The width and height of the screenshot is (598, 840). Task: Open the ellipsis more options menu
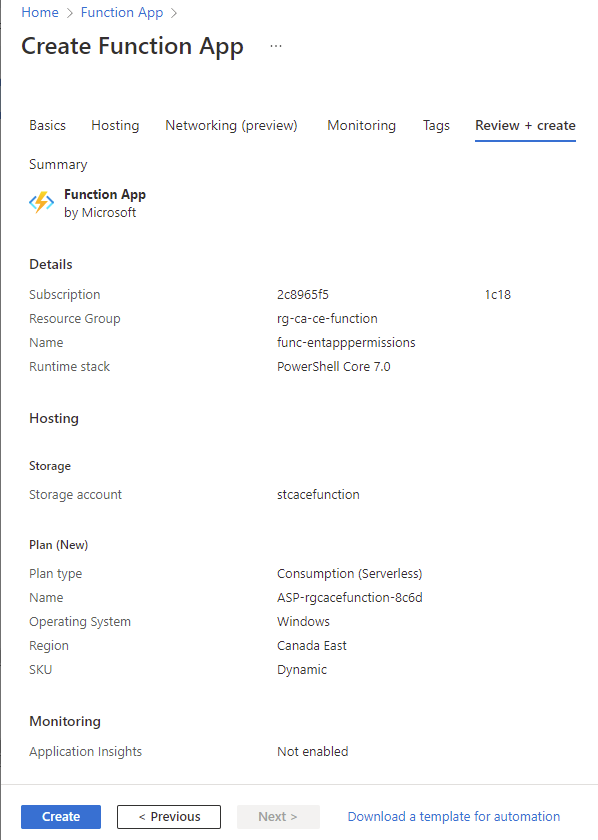[276, 46]
